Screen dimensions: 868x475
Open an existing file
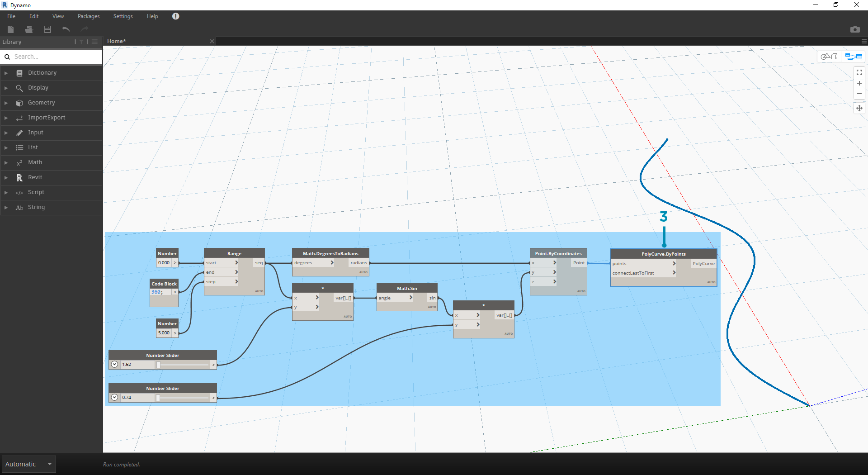point(29,29)
